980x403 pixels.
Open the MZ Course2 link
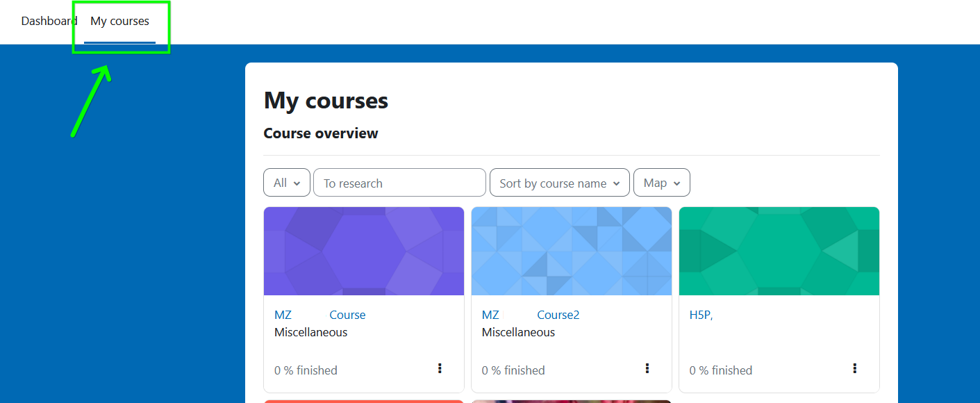(x=531, y=315)
